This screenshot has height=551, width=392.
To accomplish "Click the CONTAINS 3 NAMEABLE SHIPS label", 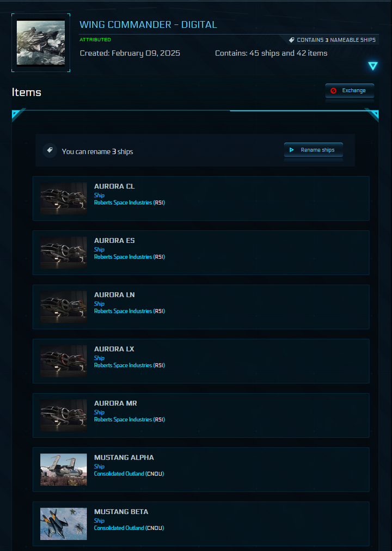I will (x=336, y=40).
